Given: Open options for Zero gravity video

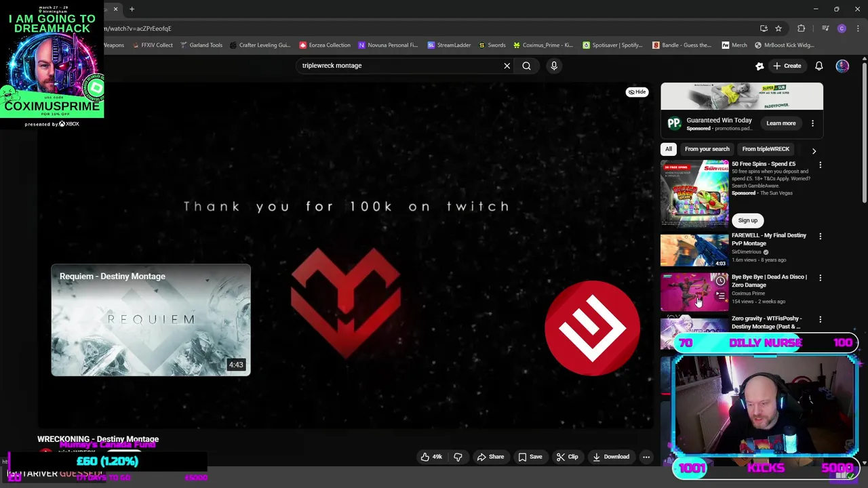Looking at the screenshot, I should [820, 319].
